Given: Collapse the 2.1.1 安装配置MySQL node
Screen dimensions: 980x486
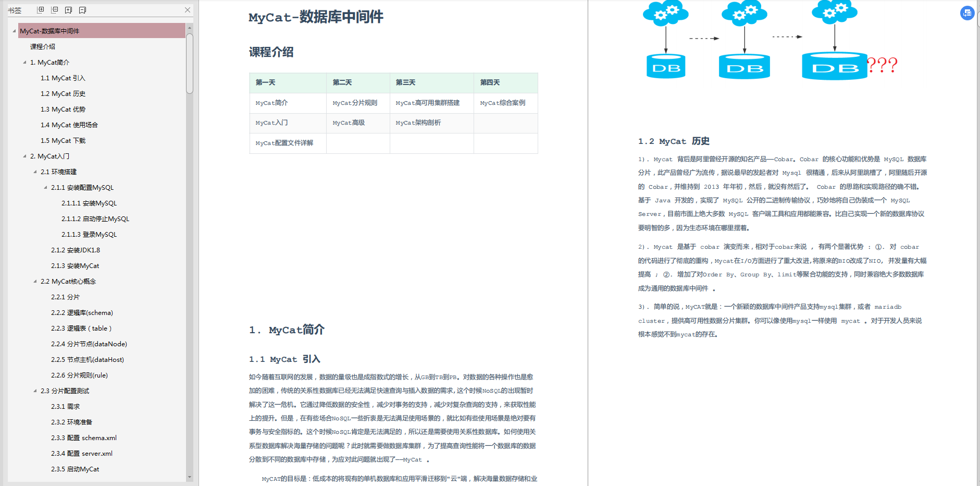Looking at the screenshot, I should (45, 187).
